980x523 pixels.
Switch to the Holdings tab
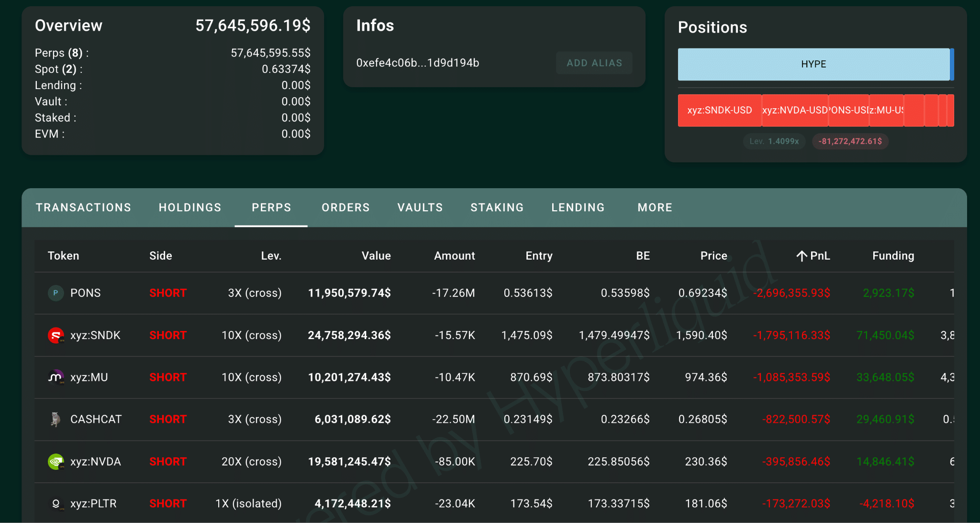coord(190,207)
